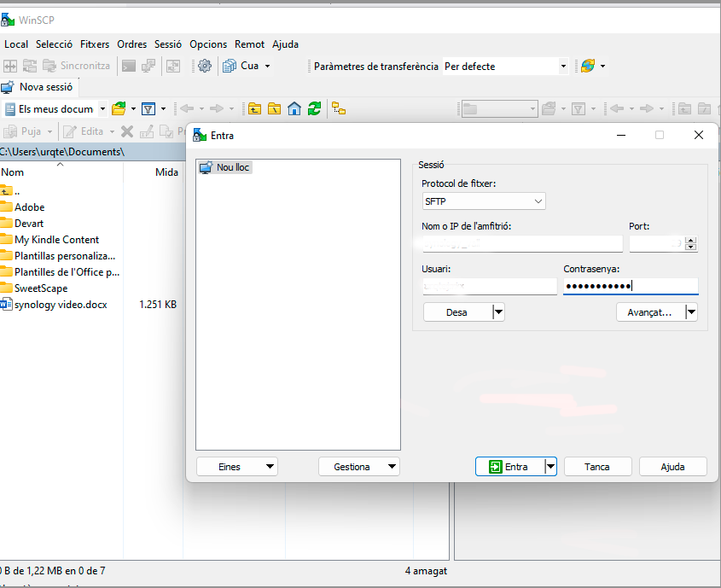The width and height of the screenshot is (721, 588).
Task: Click the green refresh directory icon
Action: (x=314, y=108)
